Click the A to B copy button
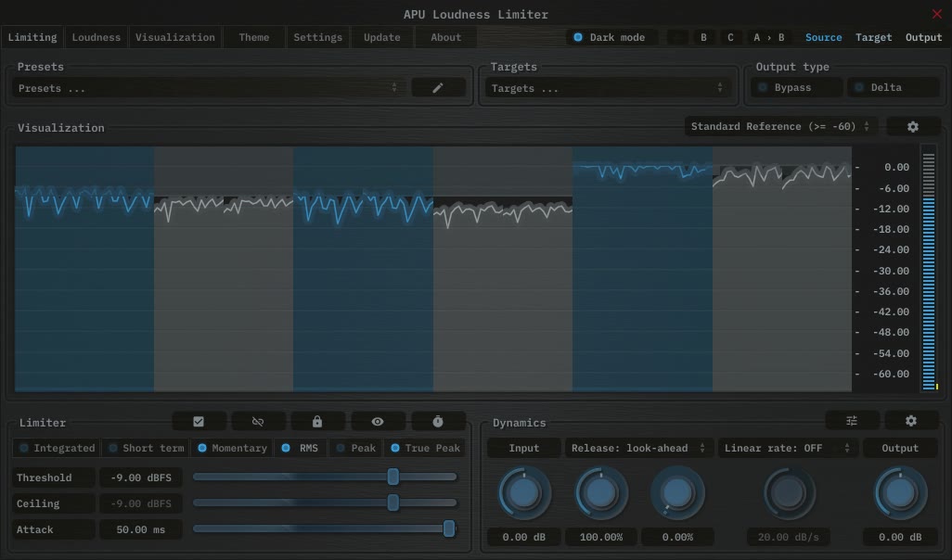The height and width of the screenshot is (560, 952). (x=768, y=37)
